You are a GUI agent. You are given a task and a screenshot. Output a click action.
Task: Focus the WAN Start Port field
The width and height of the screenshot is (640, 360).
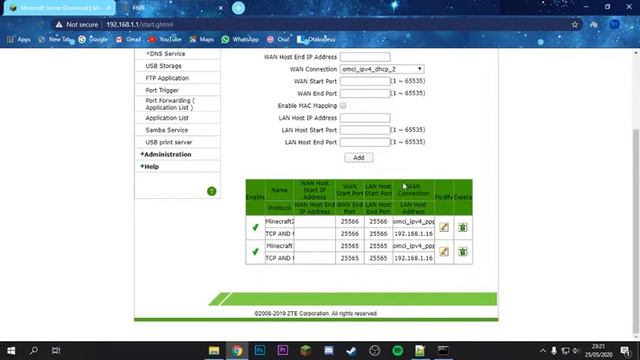click(x=365, y=81)
